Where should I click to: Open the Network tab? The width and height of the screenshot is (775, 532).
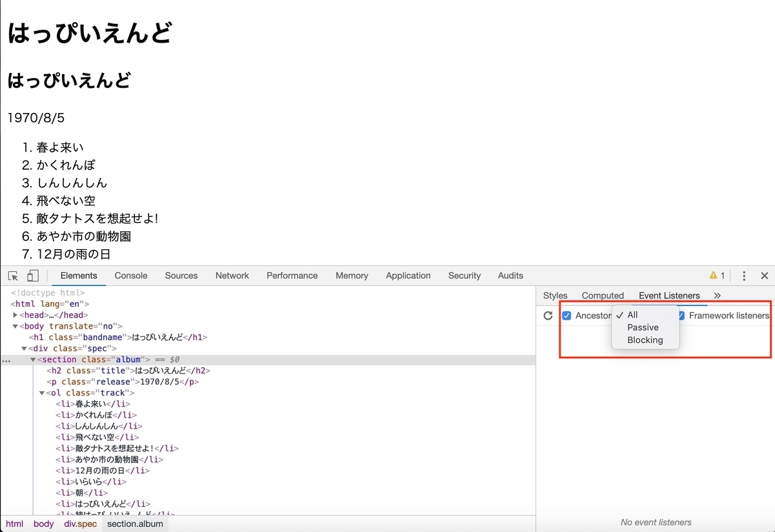tap(232, 276)
